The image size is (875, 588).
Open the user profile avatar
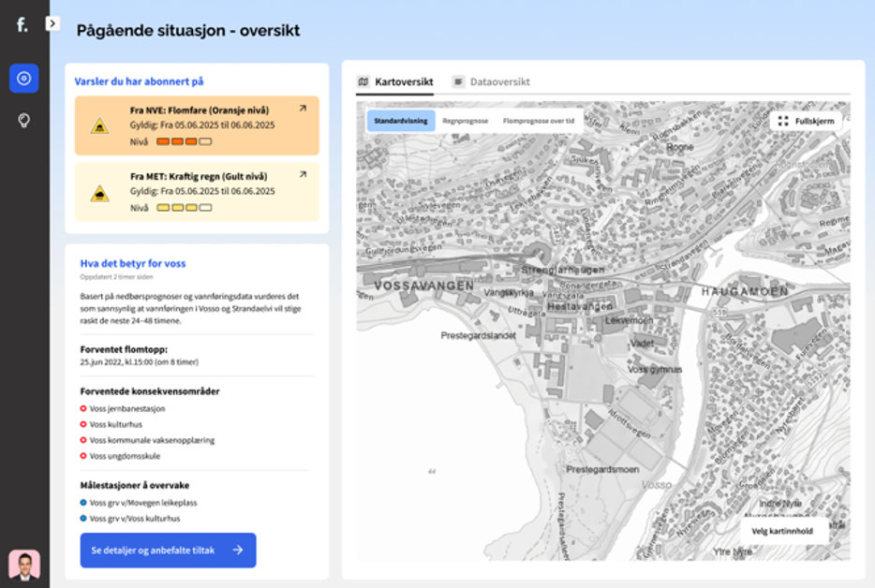pyautogui.click(x=24, y=565)
